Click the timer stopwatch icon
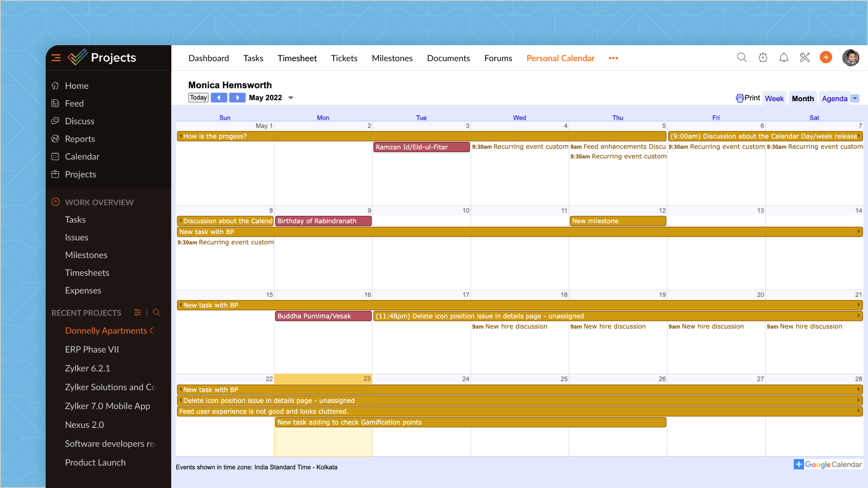 [x=763, y=58]
